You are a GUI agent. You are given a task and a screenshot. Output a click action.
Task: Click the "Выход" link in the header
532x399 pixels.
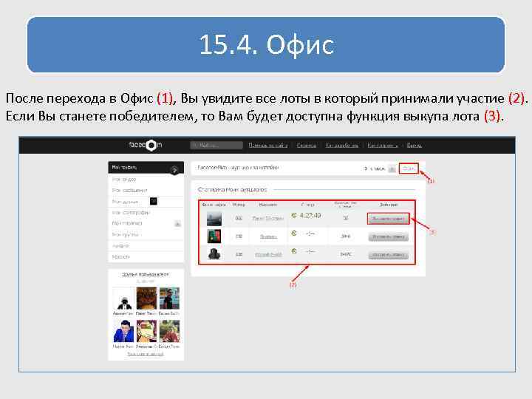point(414,146)
